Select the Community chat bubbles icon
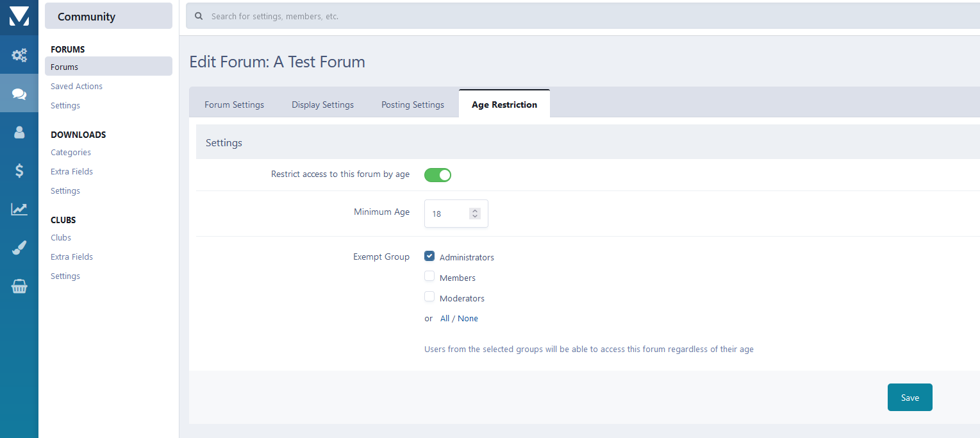This screenshot has height=438, width=980. coord(19,94)
